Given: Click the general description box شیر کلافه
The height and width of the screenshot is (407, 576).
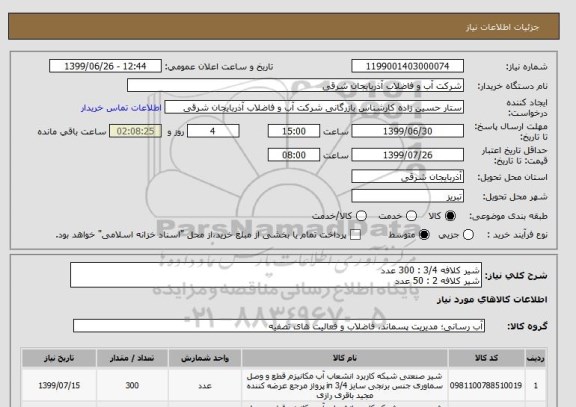Looking at the screenshot, I should point(276,275).
